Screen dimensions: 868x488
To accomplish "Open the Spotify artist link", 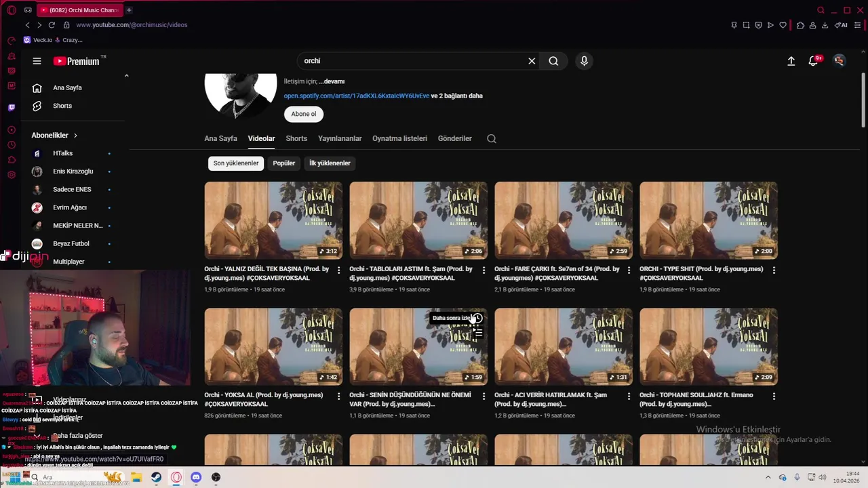I will 357,96.
